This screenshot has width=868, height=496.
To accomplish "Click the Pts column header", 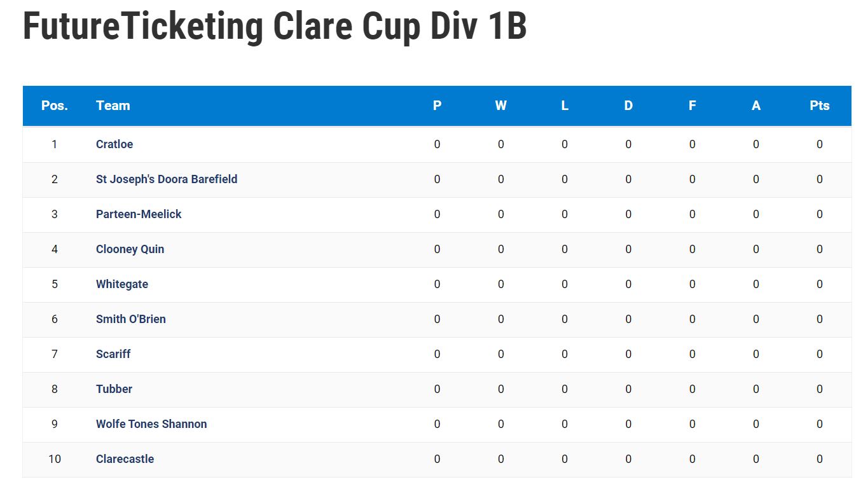I will (820, 106).
